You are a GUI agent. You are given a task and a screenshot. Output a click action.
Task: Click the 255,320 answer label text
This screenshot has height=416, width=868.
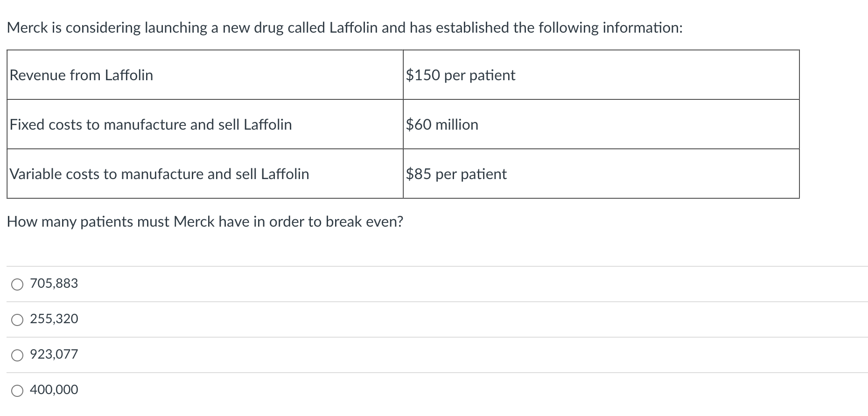click(x=54, y=319)
